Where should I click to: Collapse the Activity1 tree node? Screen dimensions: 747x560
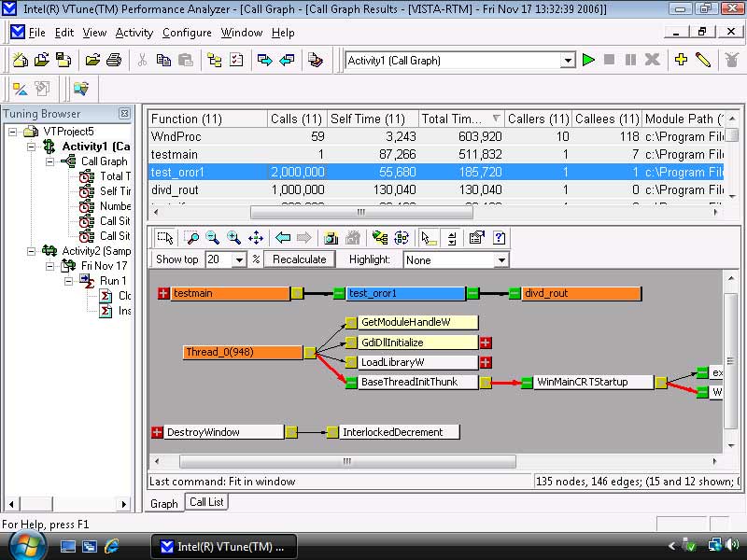32,147
